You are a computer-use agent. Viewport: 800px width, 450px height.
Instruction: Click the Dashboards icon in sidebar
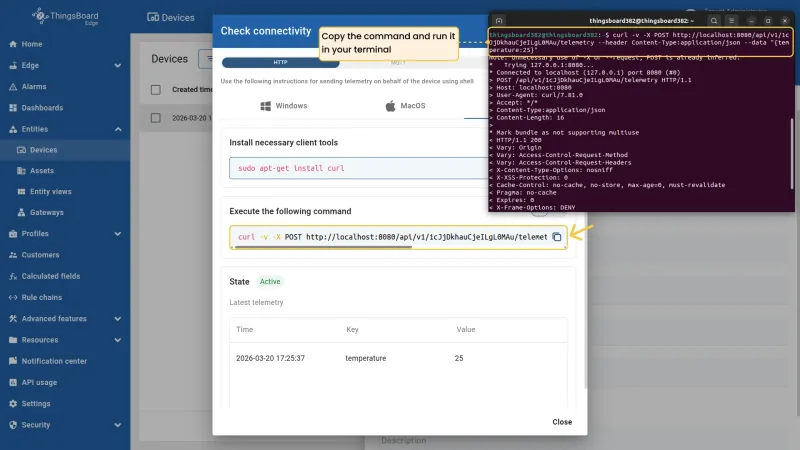pos(13,108)
